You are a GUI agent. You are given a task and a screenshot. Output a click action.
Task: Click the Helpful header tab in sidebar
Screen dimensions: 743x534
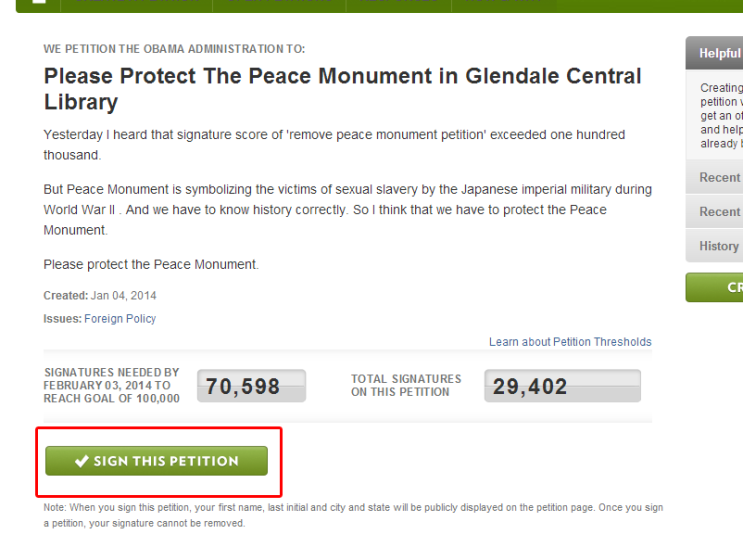[x=714, y=53]
